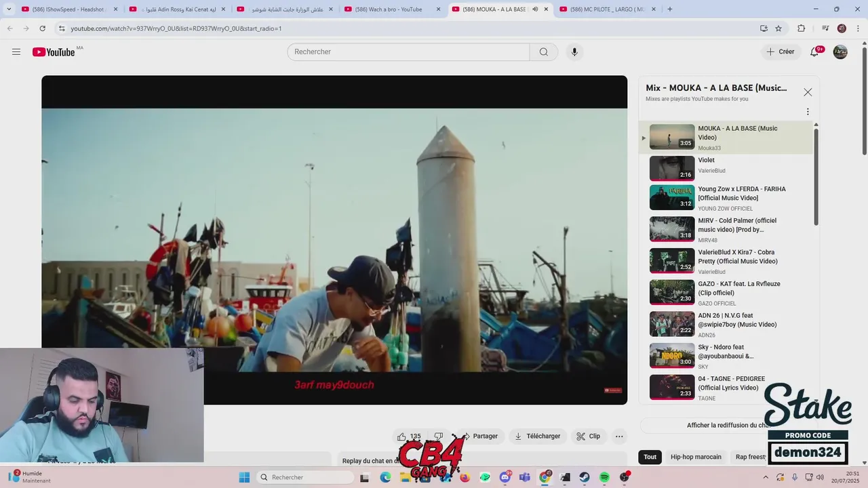Play ValerieBlud X Kira7 Cobra Pretty
This screenshot has height=488, width=868.
coord(726,261)
